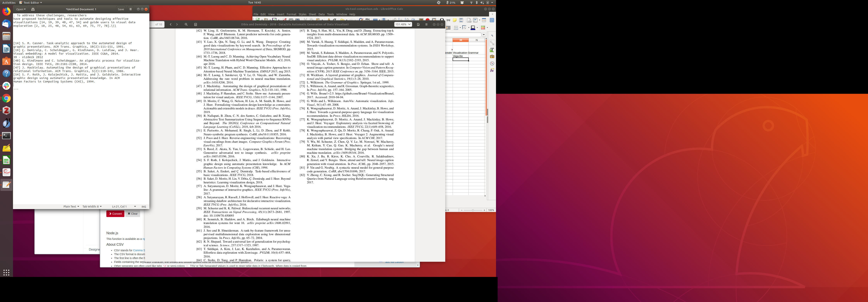Screen dimensions: 868x302
Task: Click the Calc sidebar Properties wrench icon
Action: point(492,43)
